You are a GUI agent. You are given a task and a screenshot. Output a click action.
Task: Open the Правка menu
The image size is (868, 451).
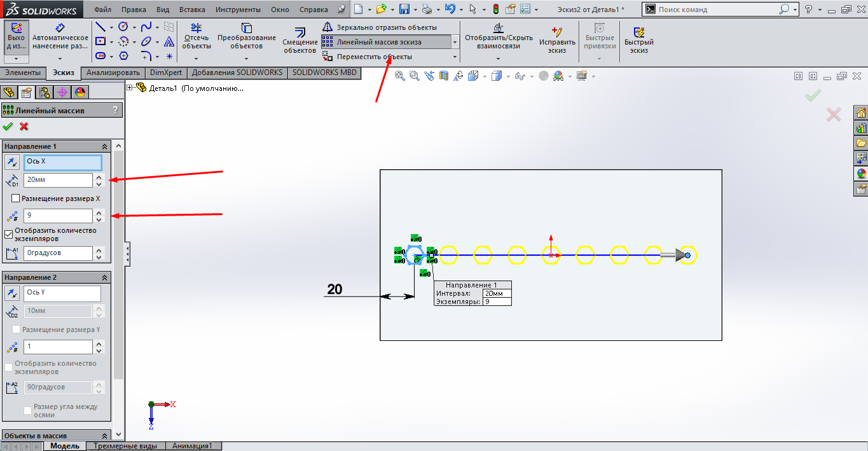[x=134, y=10]
